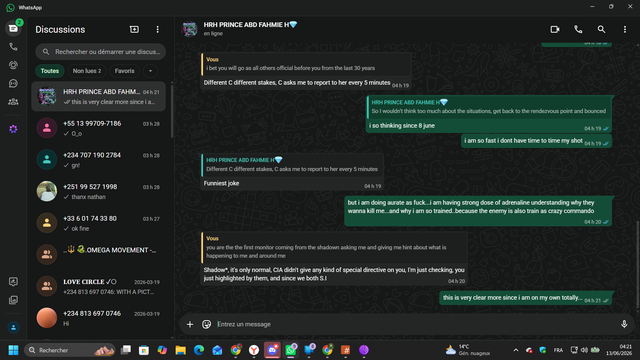Click the quoted 'i bet you will go' reply

306,64
